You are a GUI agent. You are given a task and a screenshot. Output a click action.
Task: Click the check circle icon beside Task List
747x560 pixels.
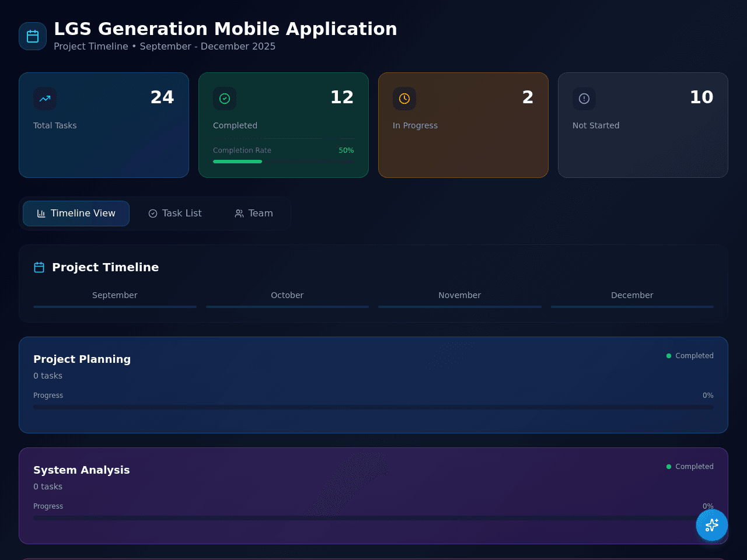(x=153, y=213)
